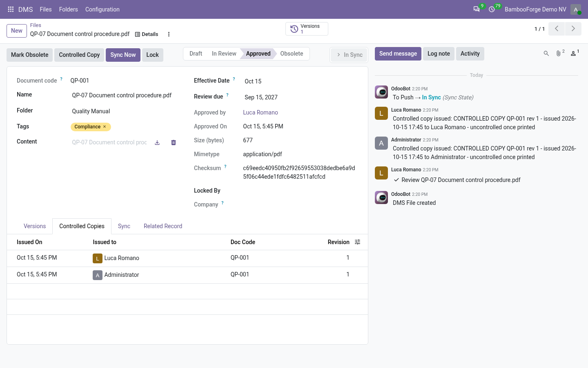
Task: Open the Configuration menu
Action: [102, 9]
